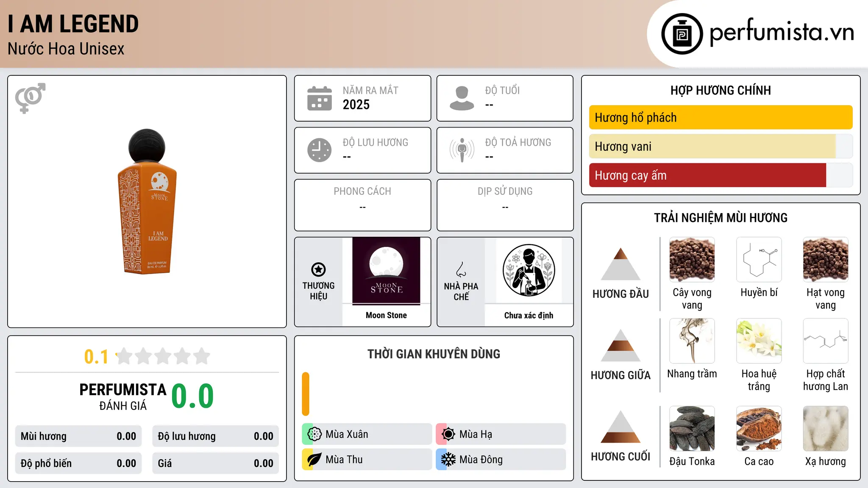Viewport: 868px width, 488px height.
Task: Click the Nhang trầm text caption
Action: [x=692, y=374]
